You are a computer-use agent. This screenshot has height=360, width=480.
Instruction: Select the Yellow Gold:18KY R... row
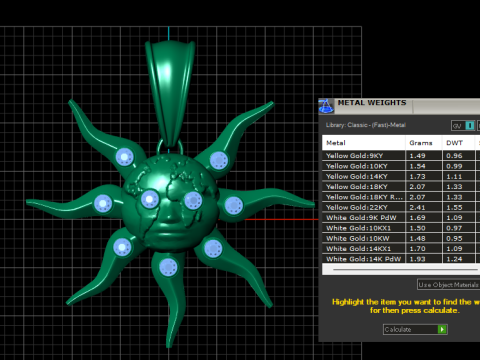pyautogui.click(x=401, y=197)
